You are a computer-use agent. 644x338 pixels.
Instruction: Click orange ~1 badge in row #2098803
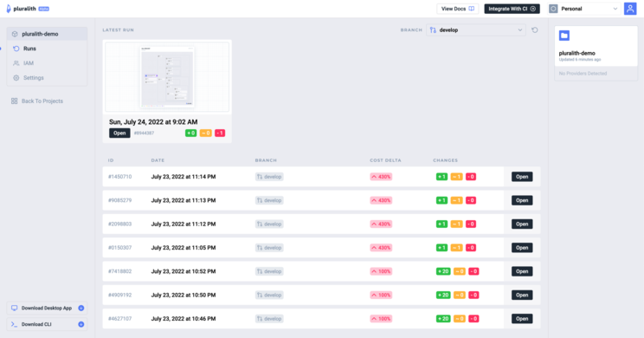click(x=456, y=224)
